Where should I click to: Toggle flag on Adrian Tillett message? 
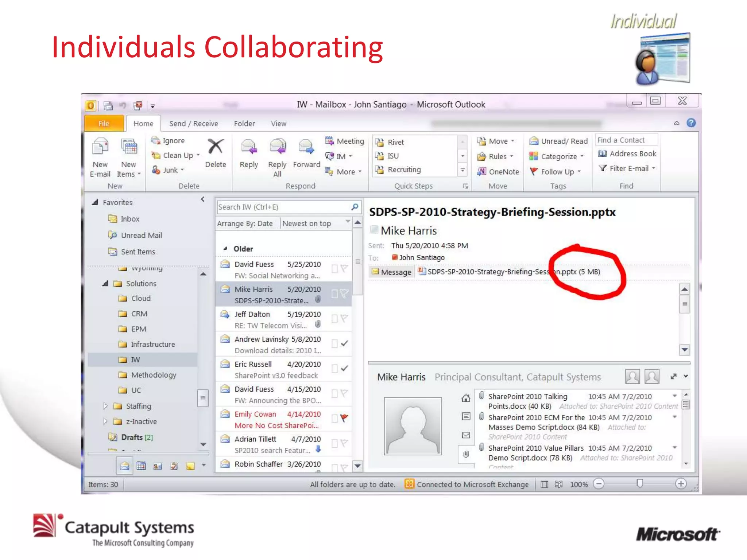[344, 443]
